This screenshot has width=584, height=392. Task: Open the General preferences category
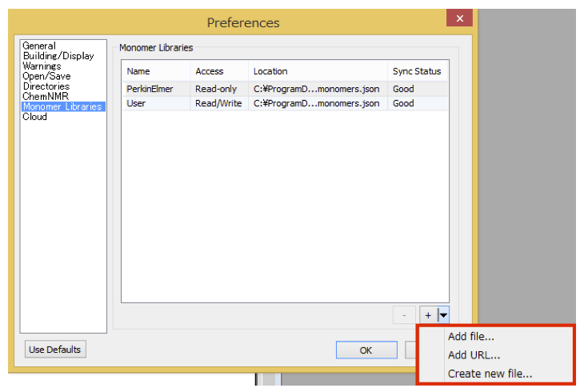39,46
